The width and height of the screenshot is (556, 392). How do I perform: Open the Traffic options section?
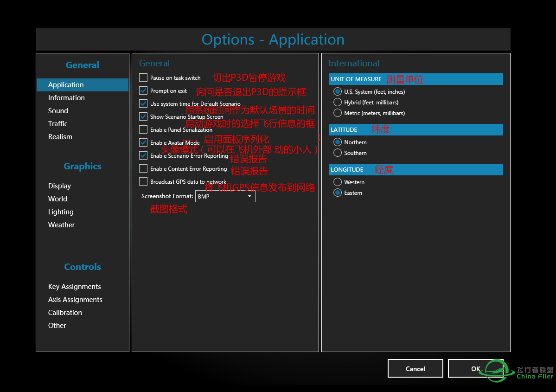pyautogui.click(x=58, y=123)
